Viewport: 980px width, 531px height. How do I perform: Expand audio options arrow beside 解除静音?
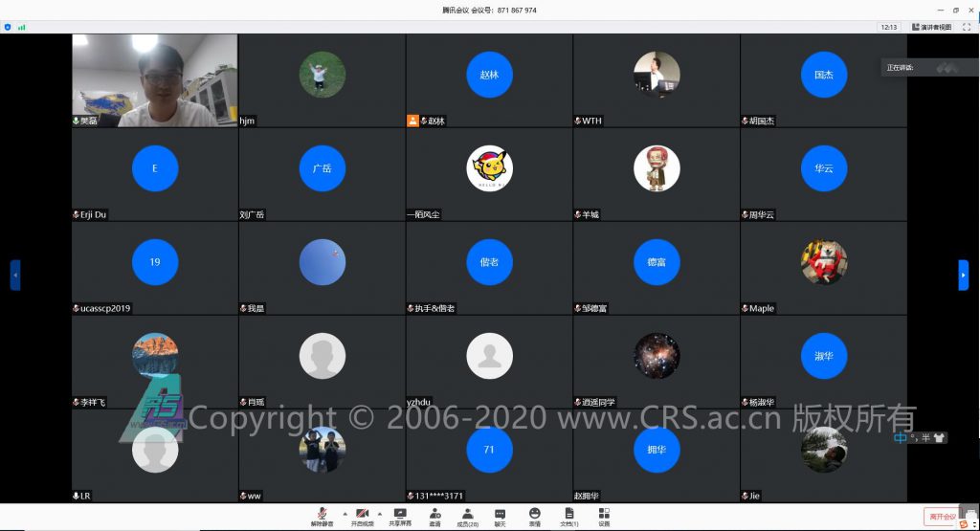click(344, 514)
